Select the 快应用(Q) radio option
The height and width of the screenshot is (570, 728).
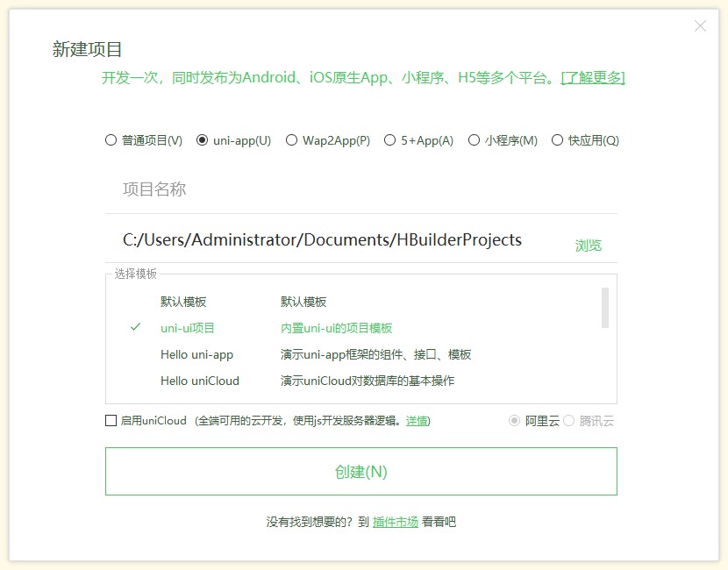coord(585,140)
